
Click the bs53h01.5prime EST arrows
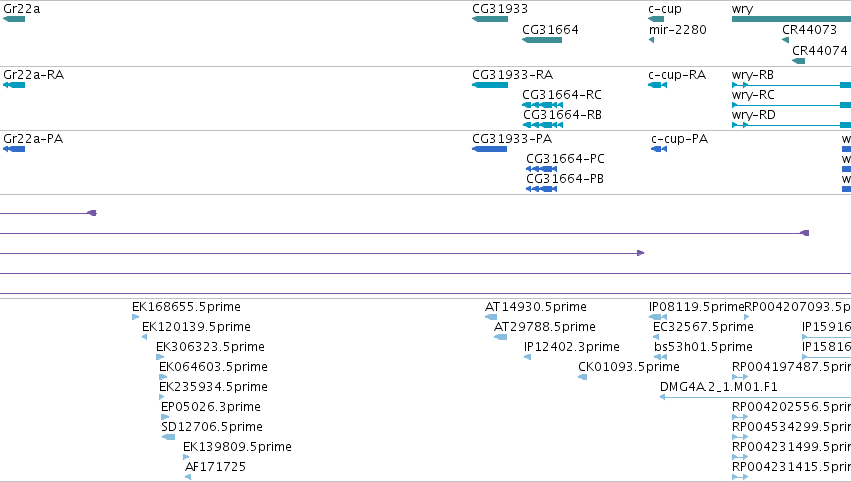pyautogui.click(x=661, y=357)
